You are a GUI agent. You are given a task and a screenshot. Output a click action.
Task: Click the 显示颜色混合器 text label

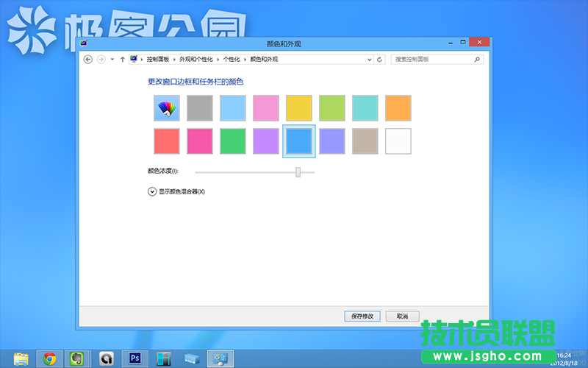click(x=182, y=192)
